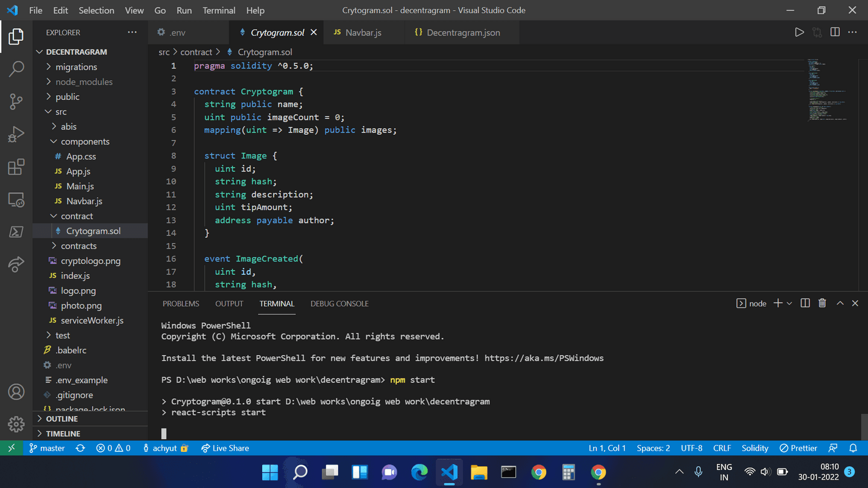
Task: Click the Windows Start button on taskbar
Action: (270, 472)
